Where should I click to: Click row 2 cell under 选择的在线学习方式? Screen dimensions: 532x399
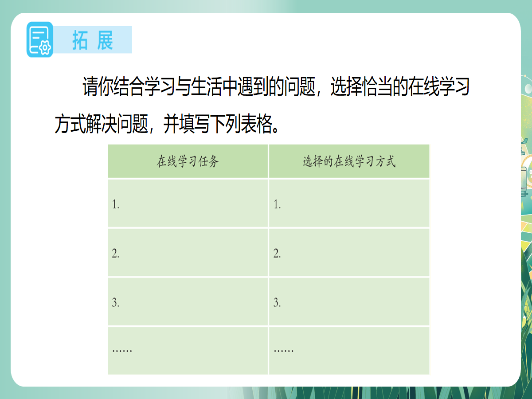[349, 253]
